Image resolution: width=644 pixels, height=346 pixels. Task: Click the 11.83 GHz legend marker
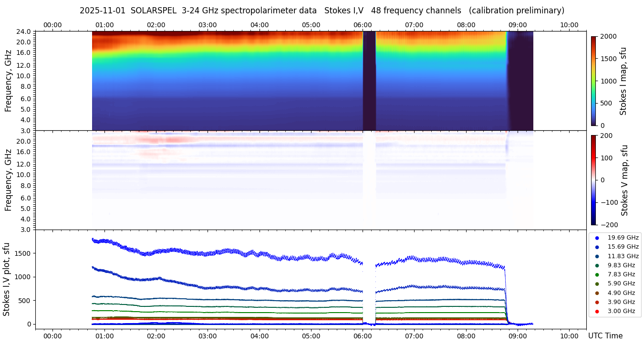pos(597,256)
